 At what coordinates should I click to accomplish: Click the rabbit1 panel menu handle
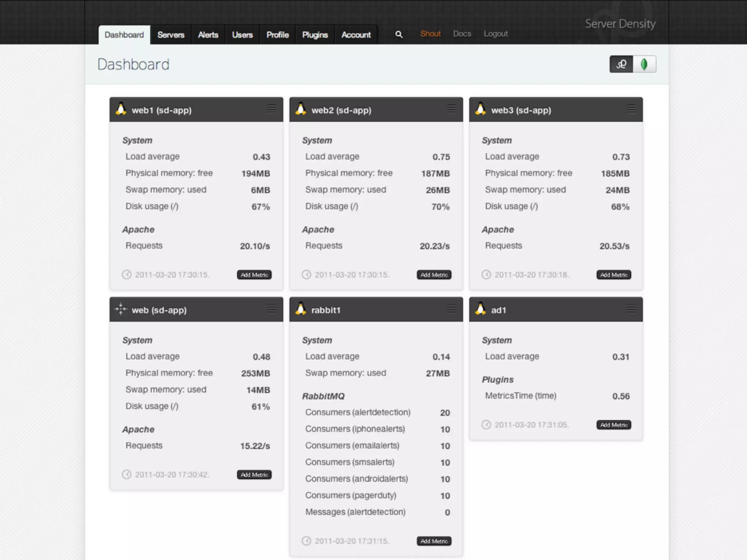(451, 309)
